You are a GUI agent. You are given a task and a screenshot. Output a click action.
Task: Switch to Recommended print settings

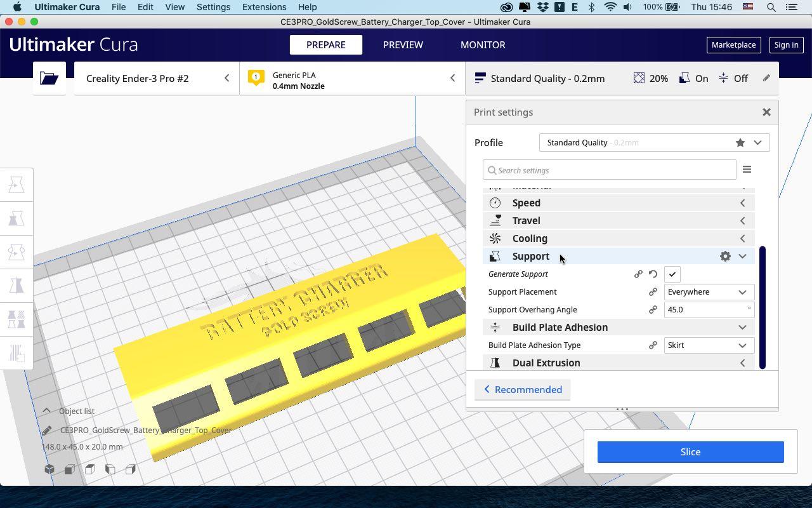pos(522,390)
